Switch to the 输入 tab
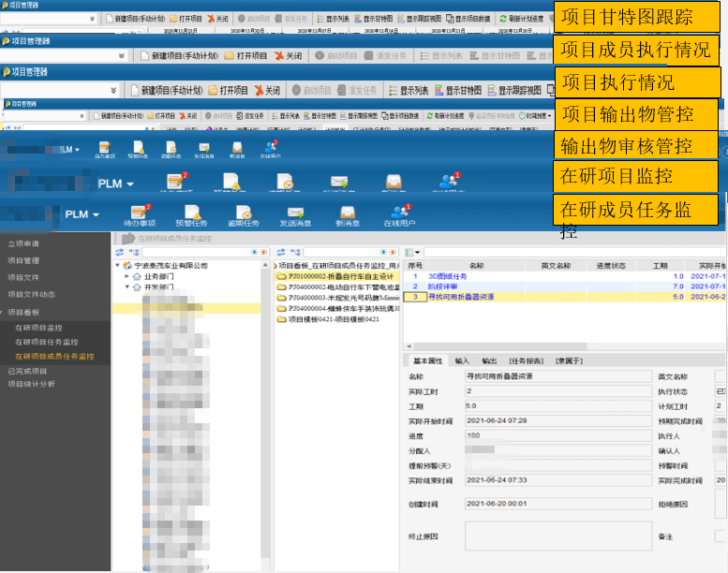 coord(462,360)
